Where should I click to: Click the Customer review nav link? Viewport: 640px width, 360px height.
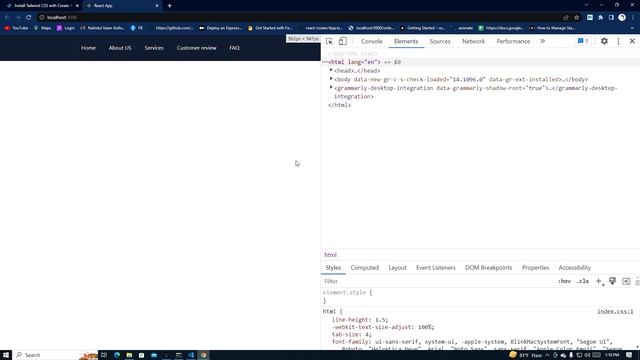pos(196,48)
